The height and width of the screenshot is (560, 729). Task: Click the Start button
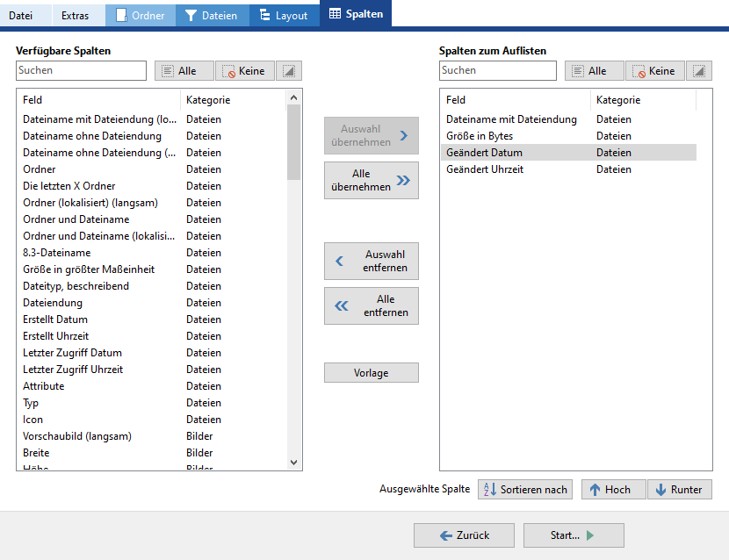[574, 535]
